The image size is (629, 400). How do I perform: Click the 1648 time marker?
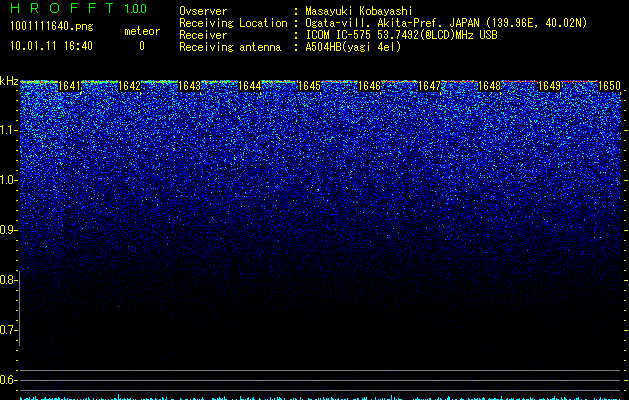coord(490,86)
